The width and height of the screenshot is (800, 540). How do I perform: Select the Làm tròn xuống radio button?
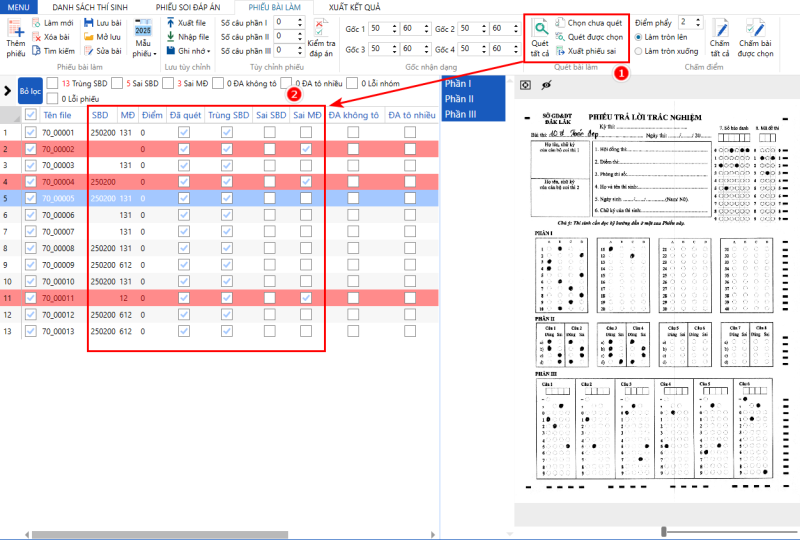[638, 51]
